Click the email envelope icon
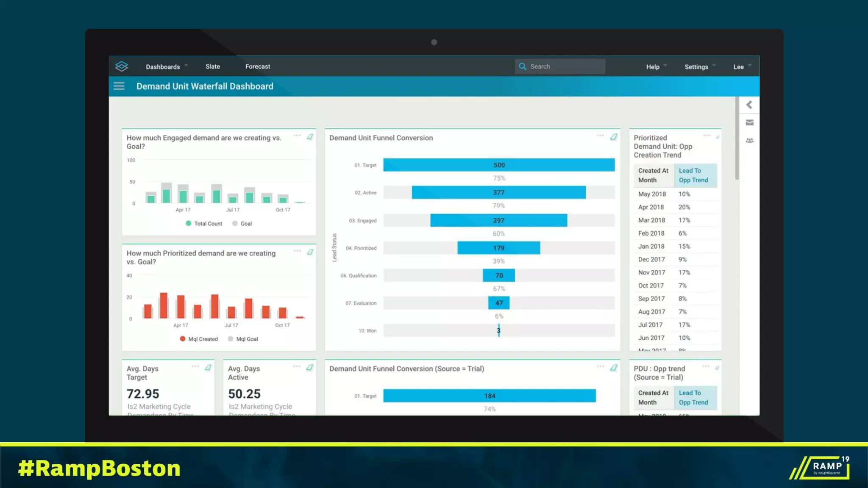 point(749,123)
